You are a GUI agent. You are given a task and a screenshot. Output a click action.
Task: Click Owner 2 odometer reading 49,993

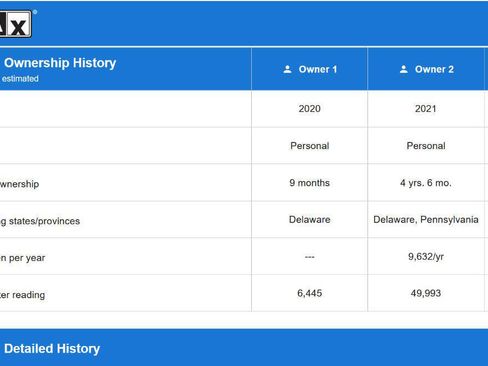click(x=426, y=293)
